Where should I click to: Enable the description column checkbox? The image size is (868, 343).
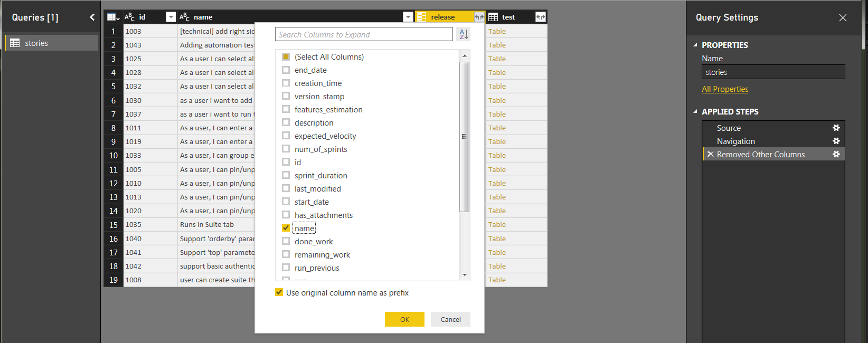(286, 122)
